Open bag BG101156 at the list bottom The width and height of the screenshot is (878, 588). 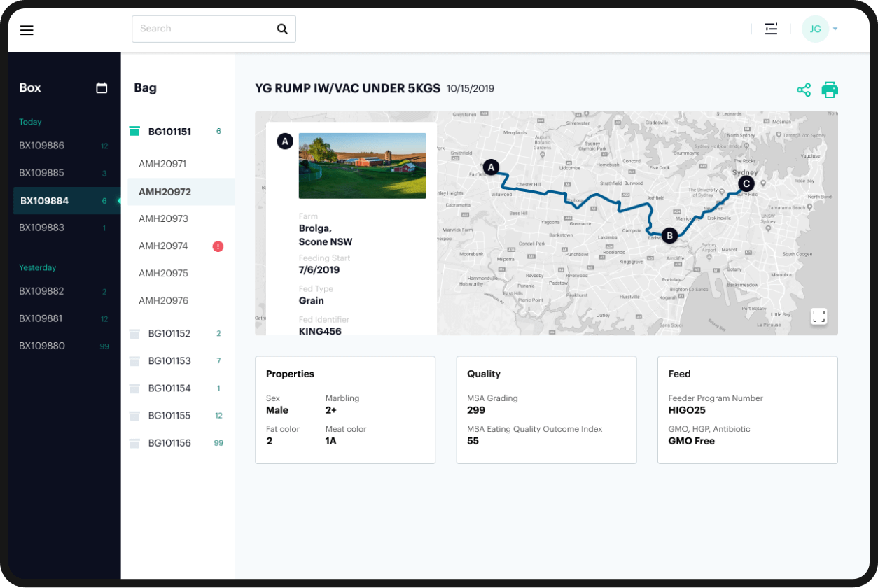point(169,442)
